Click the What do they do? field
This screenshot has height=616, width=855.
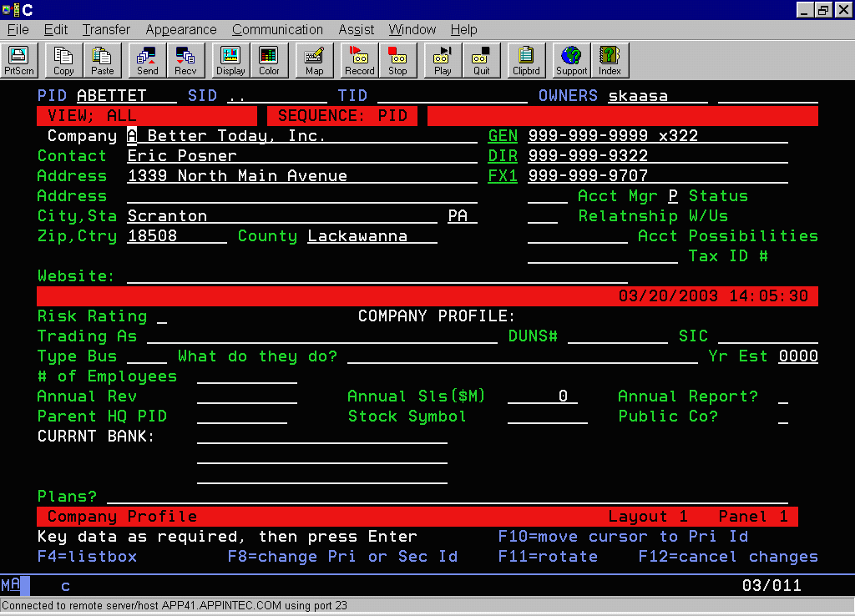523,356
